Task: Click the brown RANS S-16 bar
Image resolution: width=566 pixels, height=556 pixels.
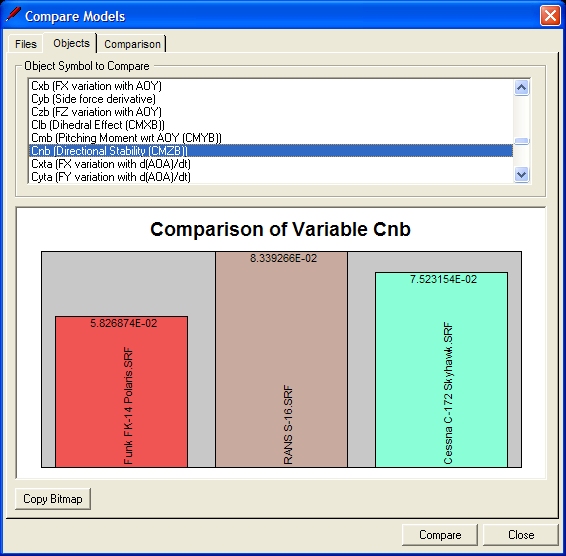Action: coord(282,359)
